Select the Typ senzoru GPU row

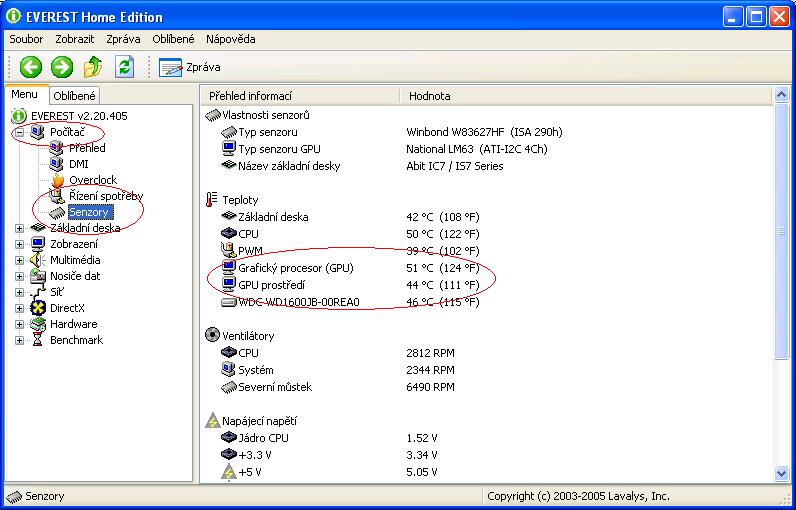384,149
